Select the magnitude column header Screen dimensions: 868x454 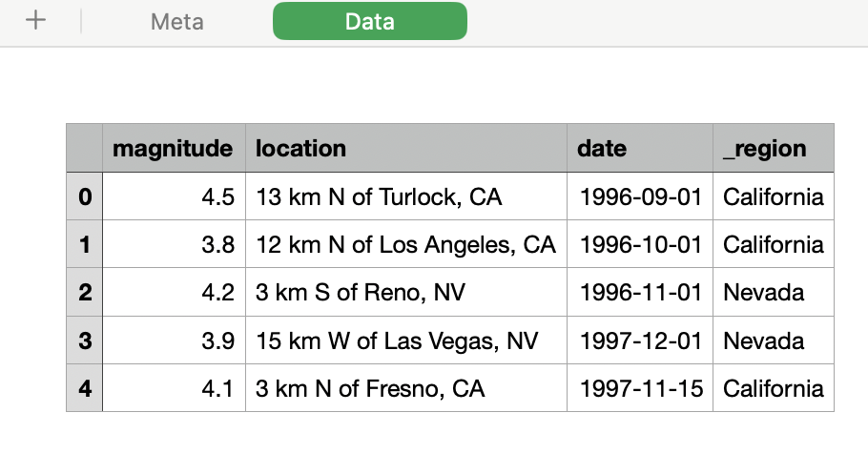(174, 148)
